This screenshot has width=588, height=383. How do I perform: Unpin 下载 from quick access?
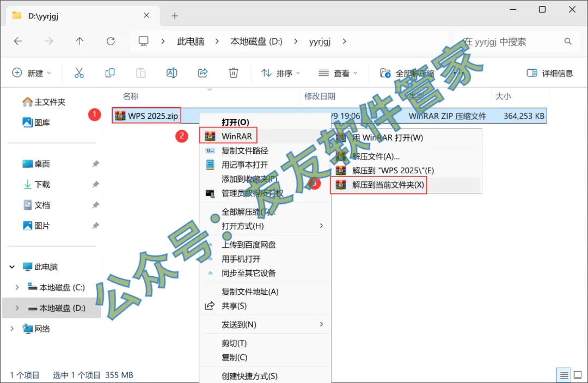[x=96, y=185]
